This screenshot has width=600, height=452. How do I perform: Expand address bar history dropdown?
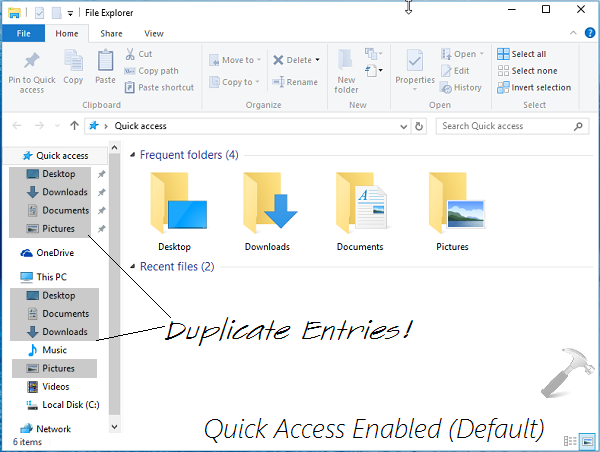[x=403, y=126]
